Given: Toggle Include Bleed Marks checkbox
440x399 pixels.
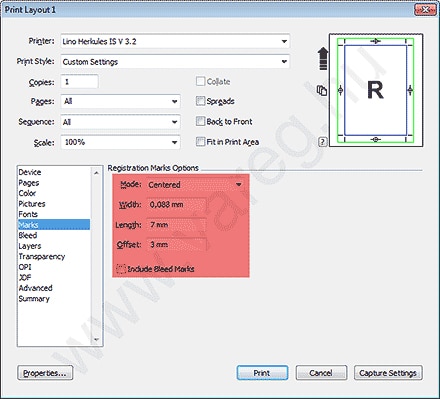Looking at the screenshot, I should [121, 269].
